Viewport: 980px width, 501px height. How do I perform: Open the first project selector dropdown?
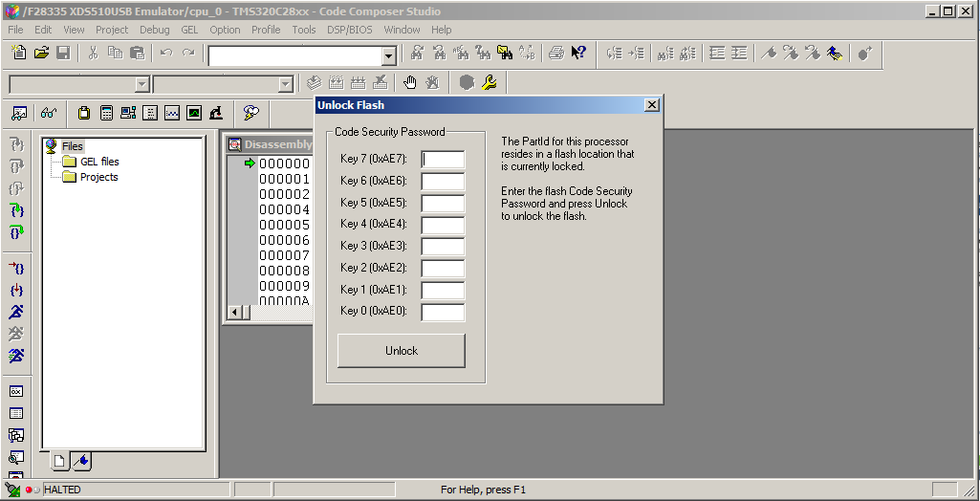142,84
